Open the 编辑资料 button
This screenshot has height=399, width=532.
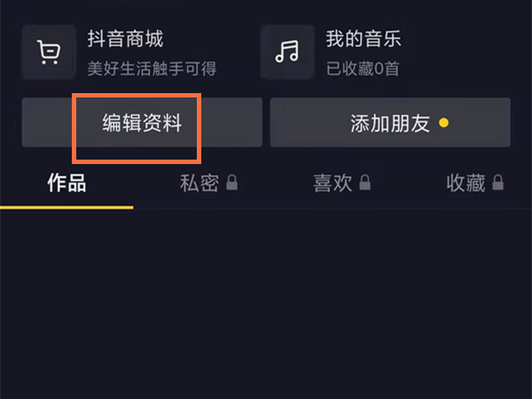142,122
